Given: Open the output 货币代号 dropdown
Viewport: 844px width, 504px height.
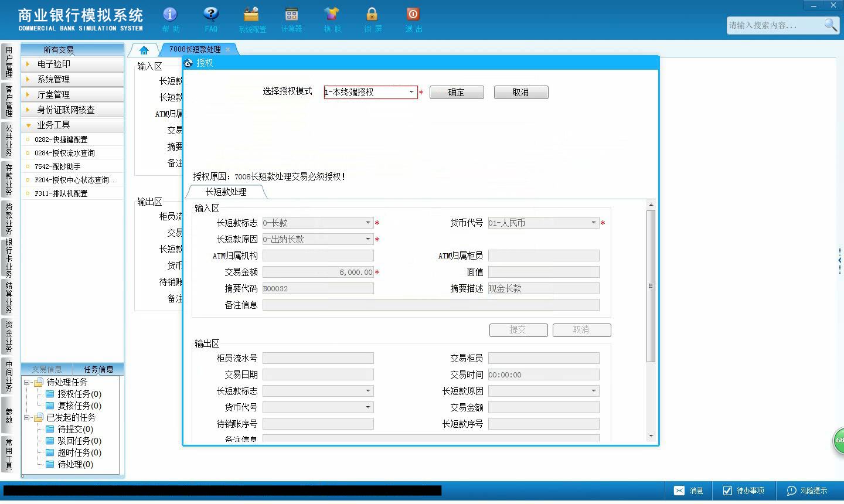Looking at the screenshot, I should [x=368, y=407].
